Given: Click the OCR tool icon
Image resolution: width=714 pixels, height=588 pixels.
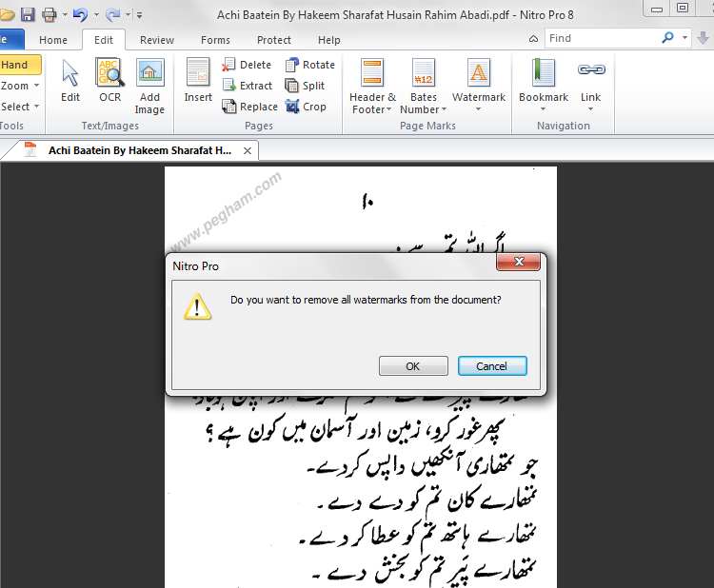Looking at the screenshot, I should click(x=109, y=73).
